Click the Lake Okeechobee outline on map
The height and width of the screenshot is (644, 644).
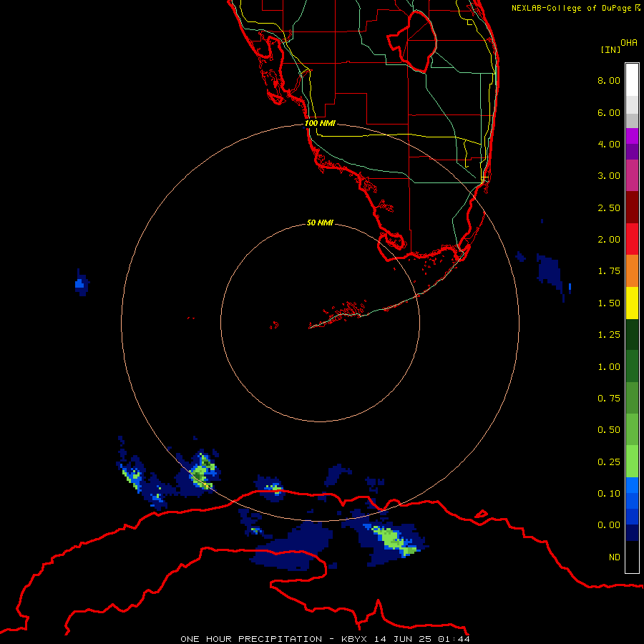[412, 42]
